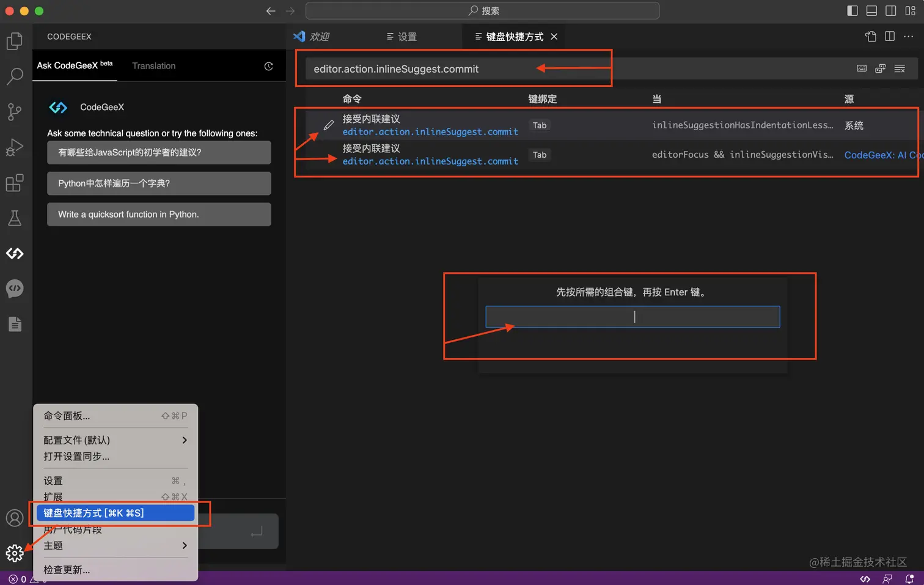Open notifications bell in status bar
The image size is (924, 585).
pos(910,579)
